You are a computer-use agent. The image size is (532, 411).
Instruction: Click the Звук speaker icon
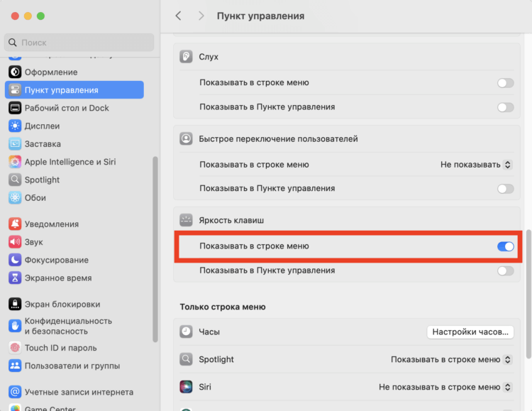pos(15,242)
